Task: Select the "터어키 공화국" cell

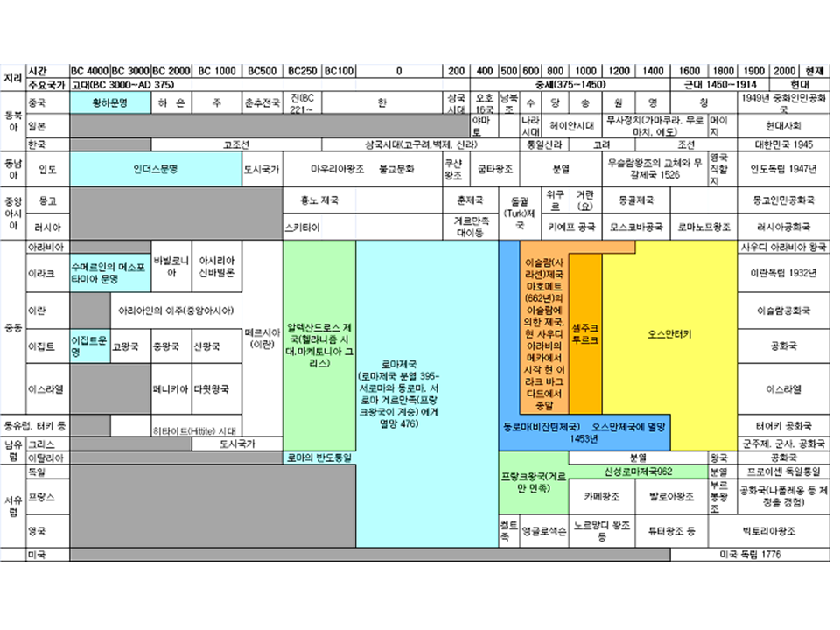Action: [784, 426]
